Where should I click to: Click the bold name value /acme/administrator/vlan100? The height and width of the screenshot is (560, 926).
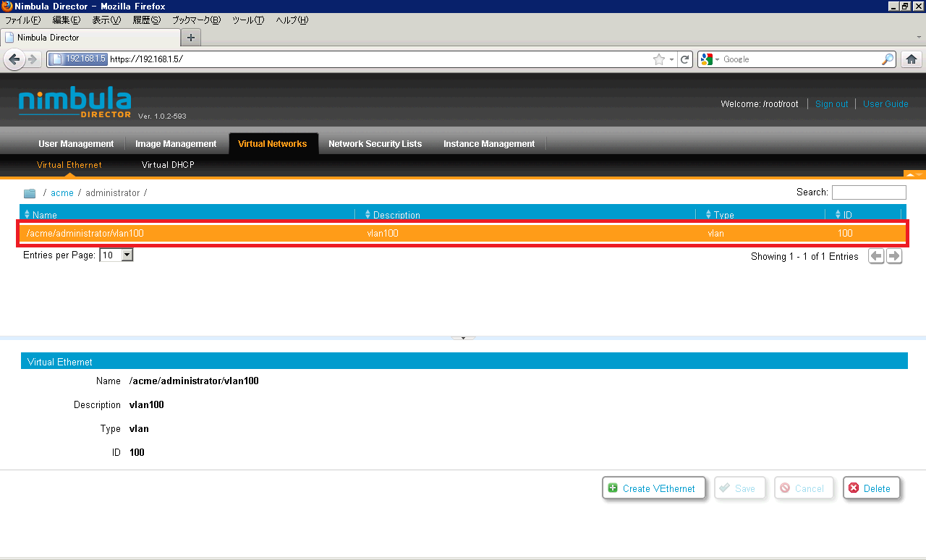coord(194,381)
